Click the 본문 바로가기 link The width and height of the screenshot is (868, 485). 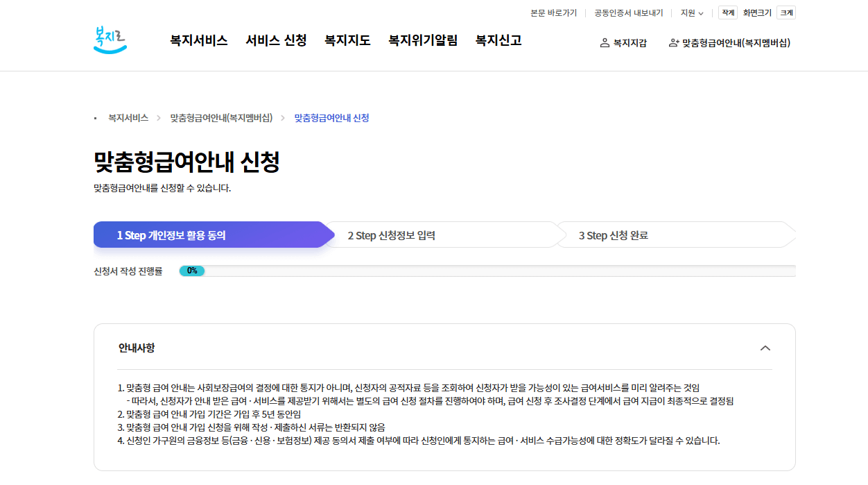[x=553, y=12]
